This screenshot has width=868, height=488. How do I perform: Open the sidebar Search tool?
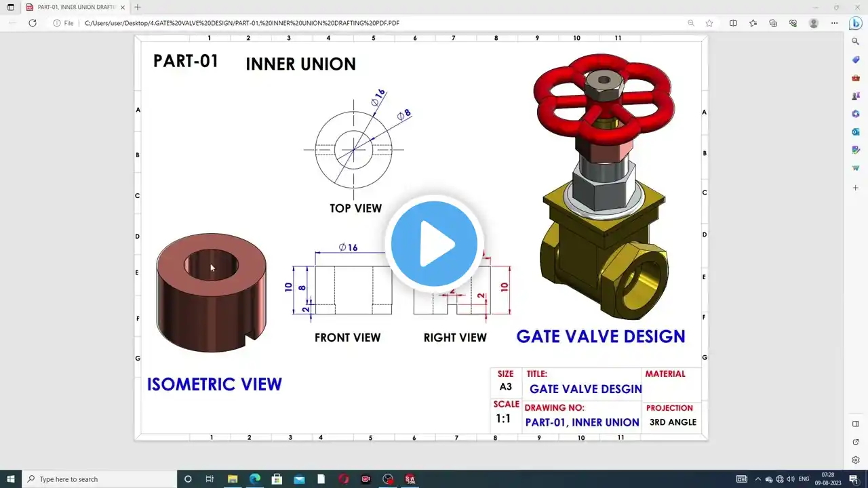856,41
